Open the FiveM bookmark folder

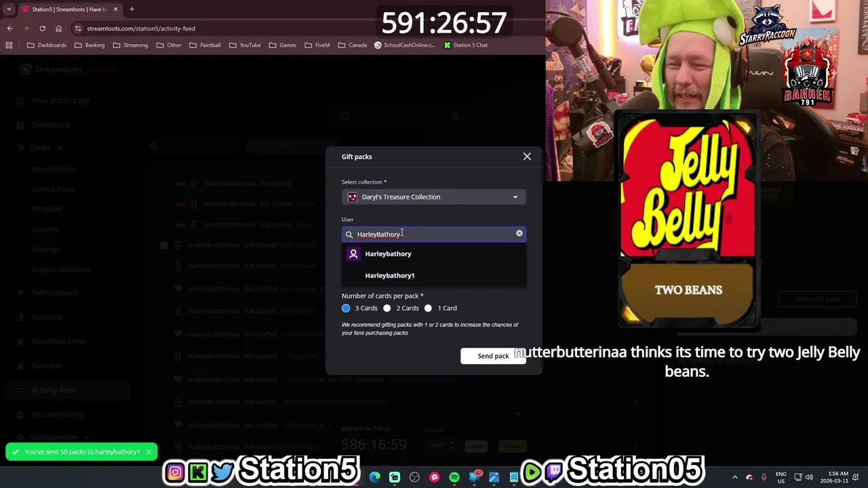click(317, 45)
